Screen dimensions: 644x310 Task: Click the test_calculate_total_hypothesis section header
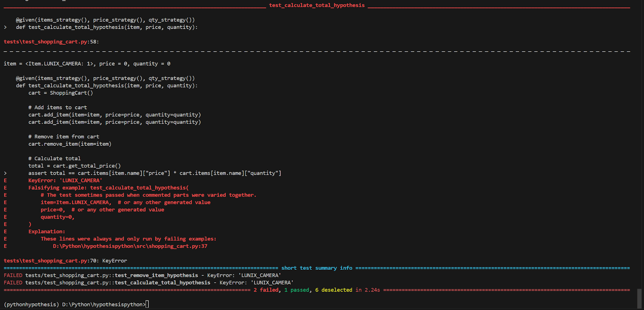tap(317, 6)
